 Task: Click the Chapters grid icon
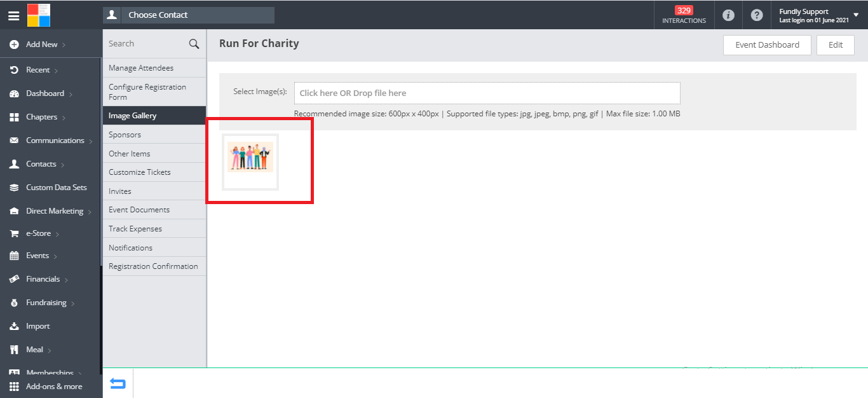click(14, 117)
